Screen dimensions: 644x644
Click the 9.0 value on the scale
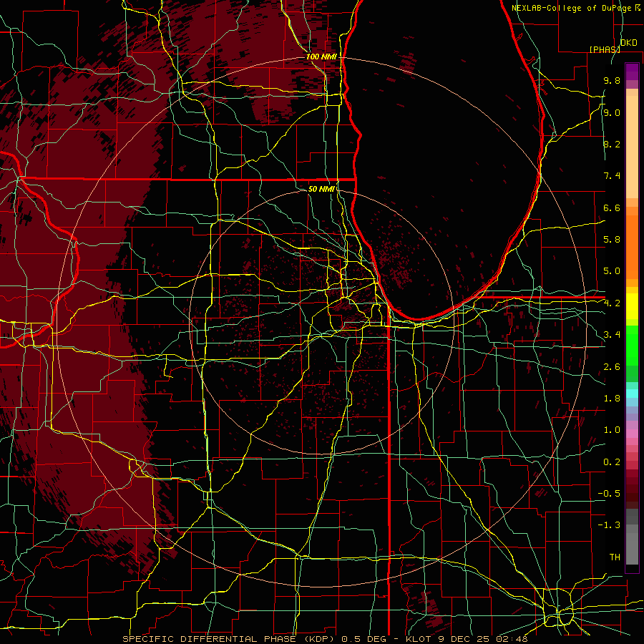click(612, 112)
